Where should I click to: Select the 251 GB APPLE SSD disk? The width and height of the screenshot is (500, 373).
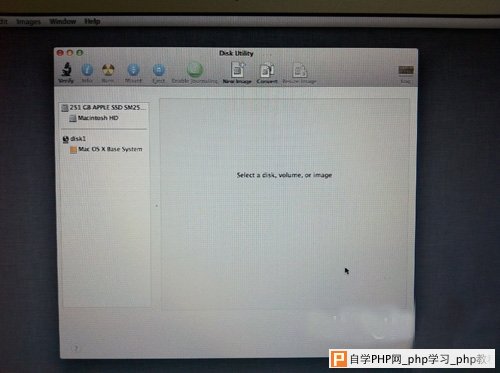coord(104,107)
